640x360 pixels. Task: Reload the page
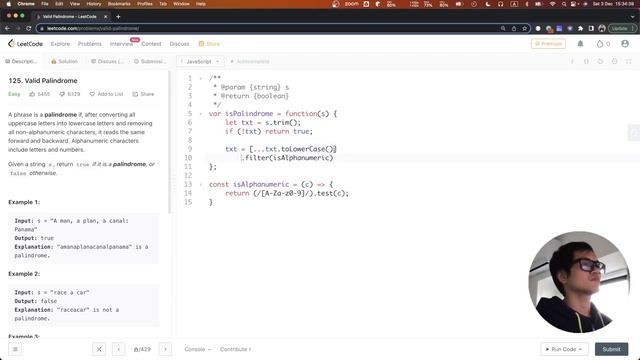pyautogui.click(x=29, y=29)
